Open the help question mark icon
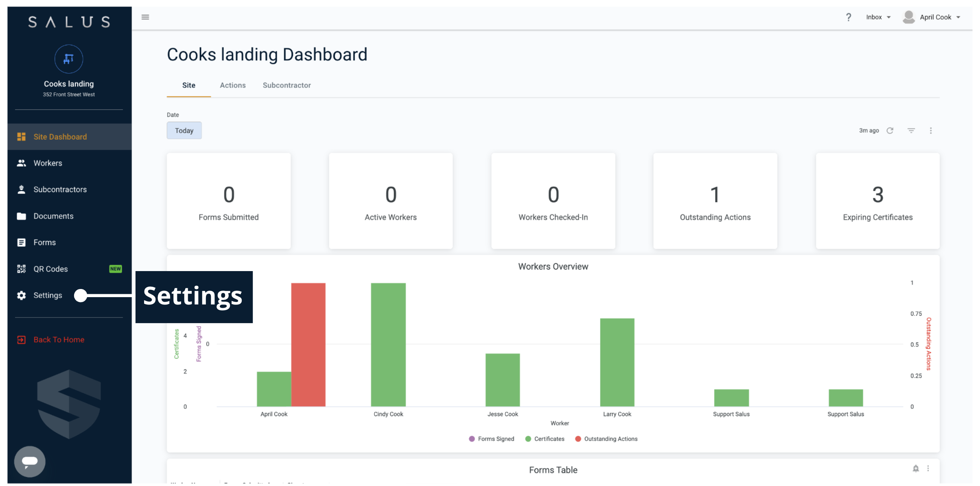Image resolution: width=980 pixels, height=486 pixels. pos(848,17)
